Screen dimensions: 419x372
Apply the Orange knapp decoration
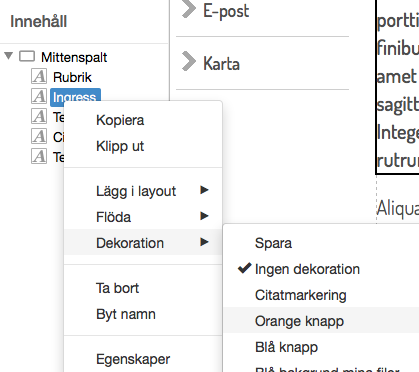coord(321,320)
